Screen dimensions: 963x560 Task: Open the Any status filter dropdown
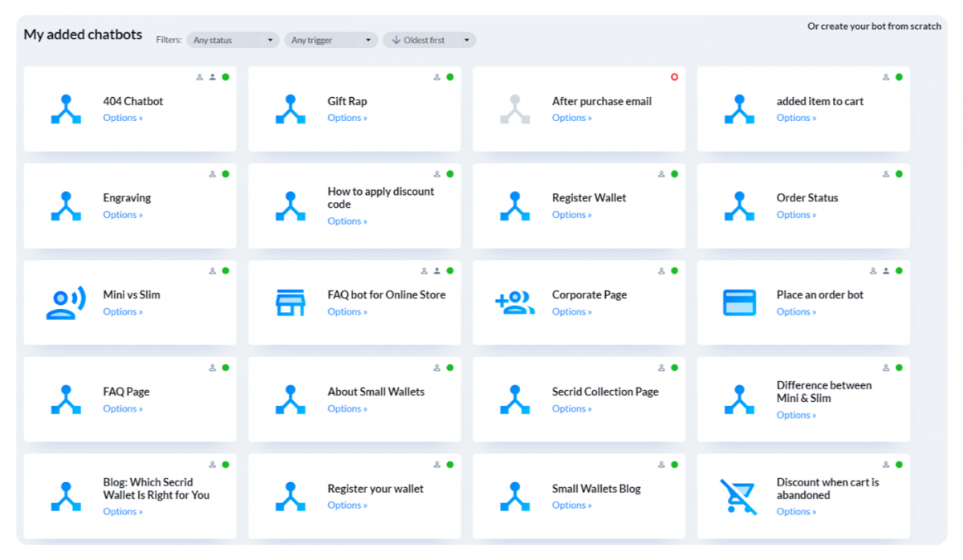coord(234,40)
